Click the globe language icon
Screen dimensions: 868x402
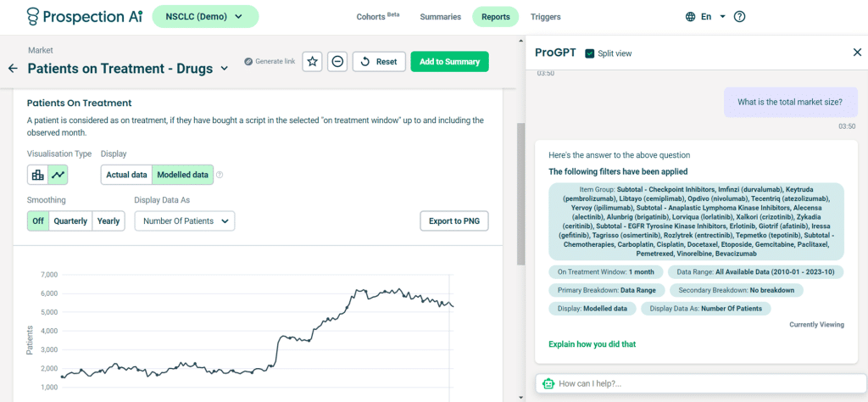click(690, 17)
